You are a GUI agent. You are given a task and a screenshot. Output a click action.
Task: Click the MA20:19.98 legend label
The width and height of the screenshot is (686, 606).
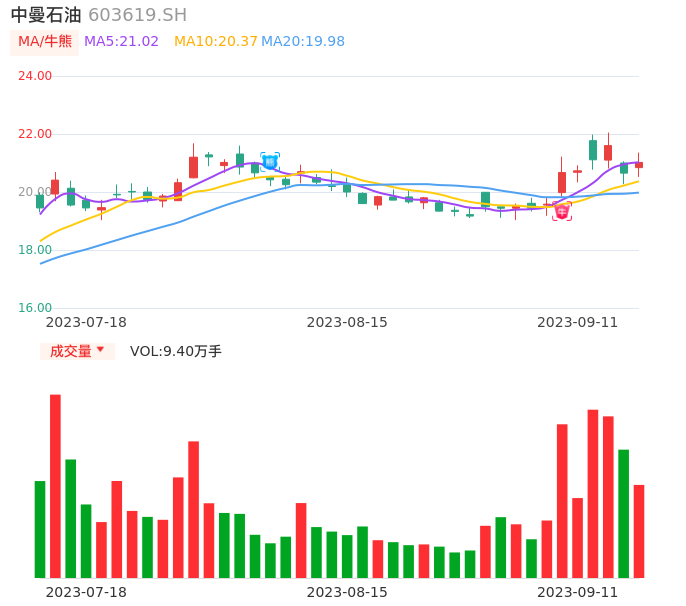tap(303, 42)
